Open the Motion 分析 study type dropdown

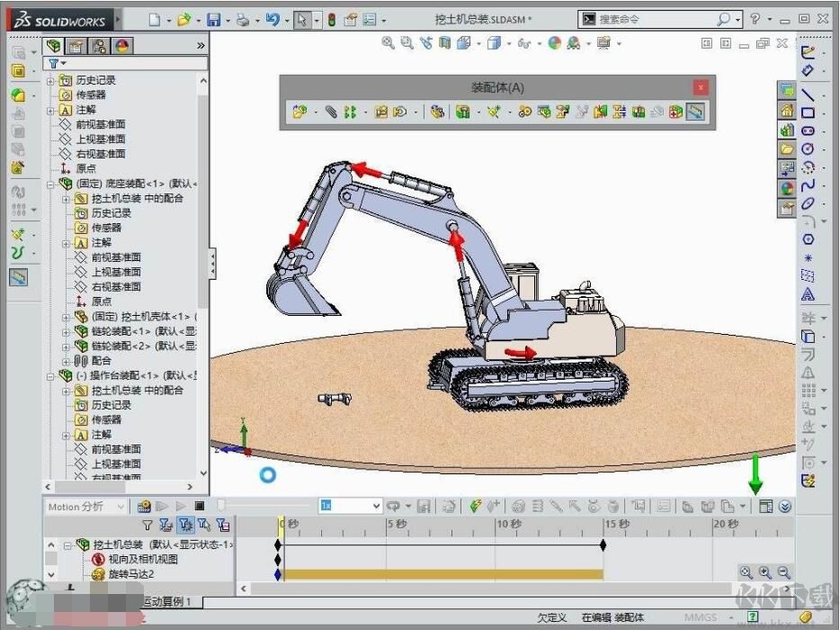(119, 506)
